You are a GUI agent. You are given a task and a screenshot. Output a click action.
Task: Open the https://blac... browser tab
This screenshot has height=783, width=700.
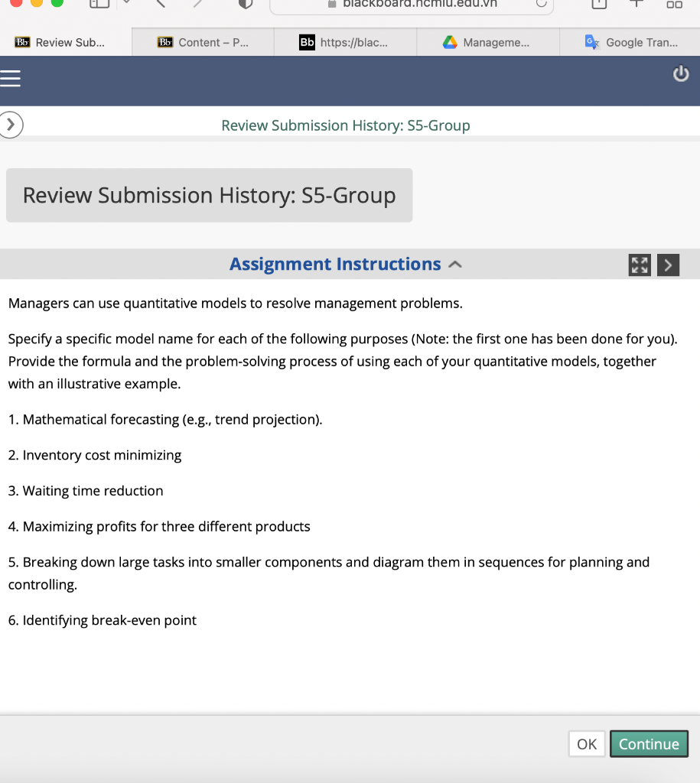tap(345, 43)
